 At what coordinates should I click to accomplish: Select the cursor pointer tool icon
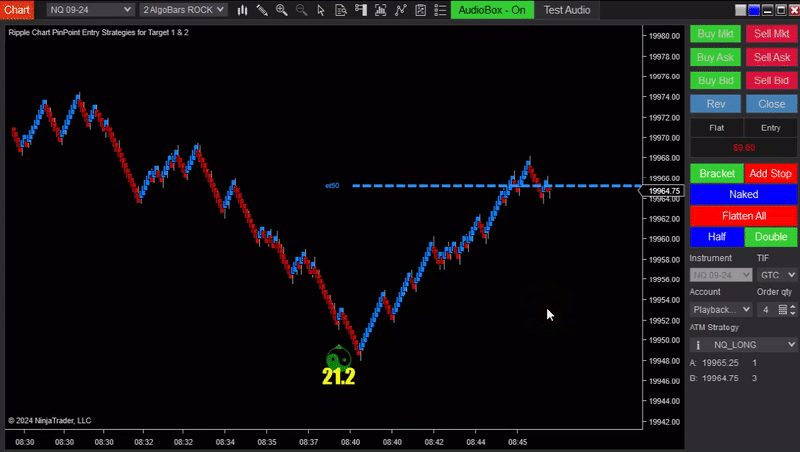click(321, 10)
